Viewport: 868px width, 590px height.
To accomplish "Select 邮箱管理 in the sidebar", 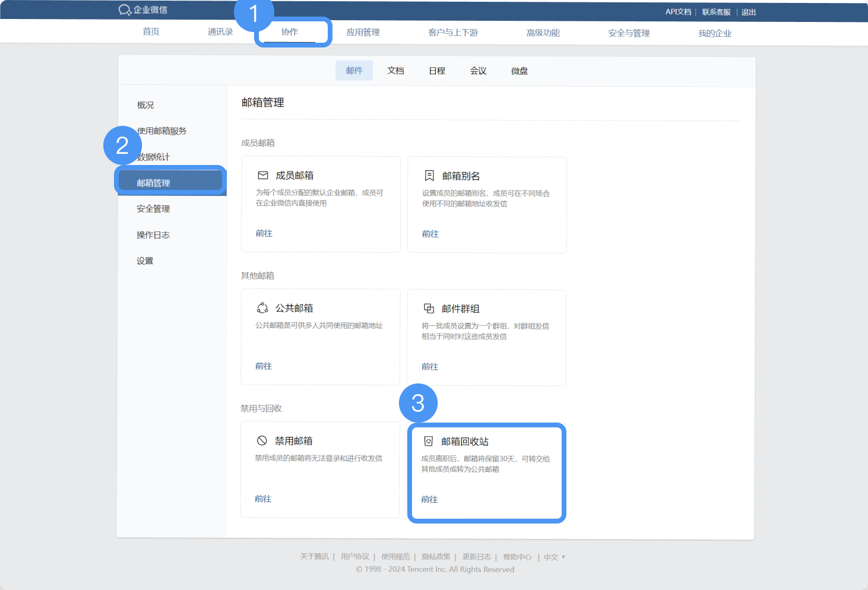I will point(171,183).
